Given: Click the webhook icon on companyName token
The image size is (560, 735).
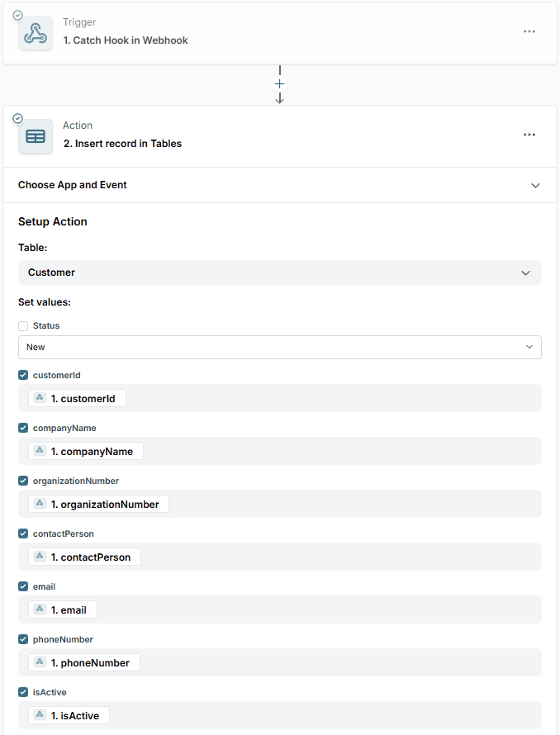Looking at the screenshot, I should (x=40, y=451).
